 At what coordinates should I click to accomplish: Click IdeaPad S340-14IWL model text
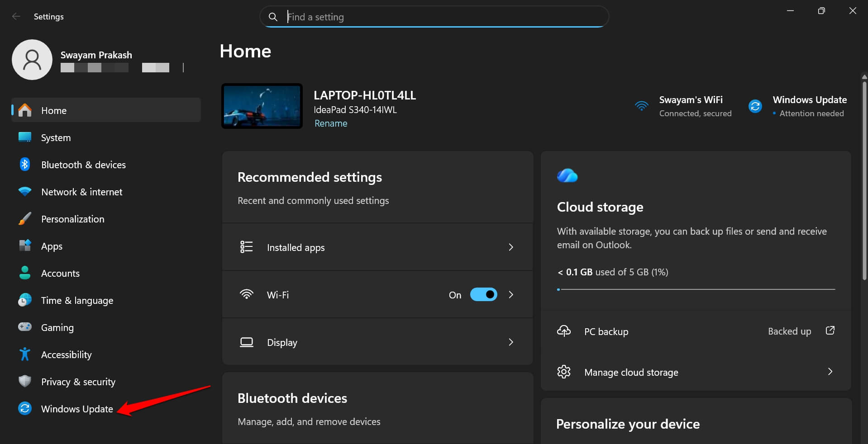tap(355, 110)
